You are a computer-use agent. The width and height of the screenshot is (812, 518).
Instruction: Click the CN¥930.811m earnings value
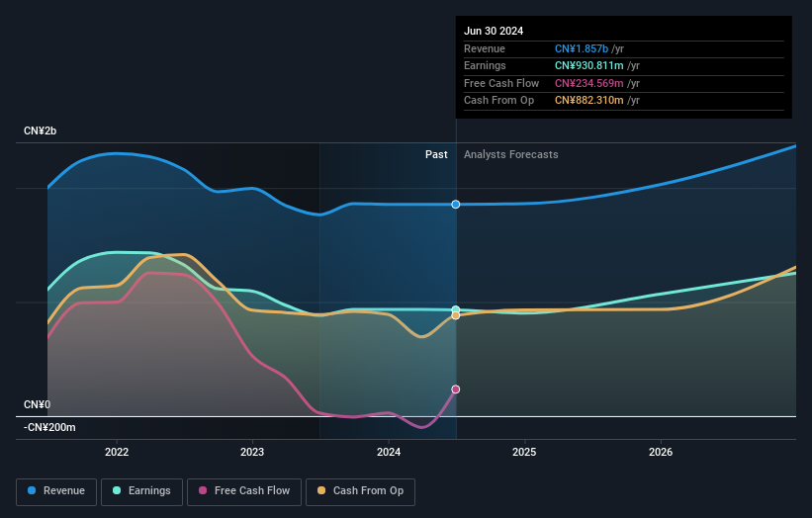[589, 65]
